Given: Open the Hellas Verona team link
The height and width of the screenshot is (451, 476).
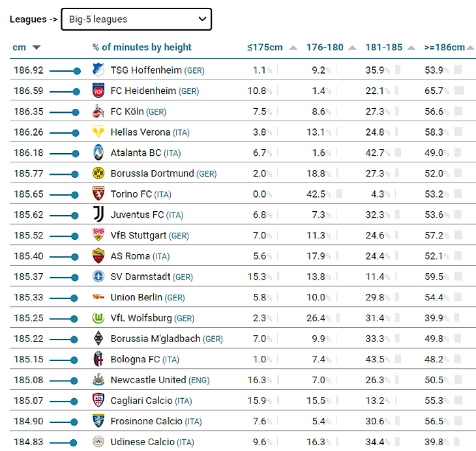Looking at the screenshot, I should pos(140,132).
